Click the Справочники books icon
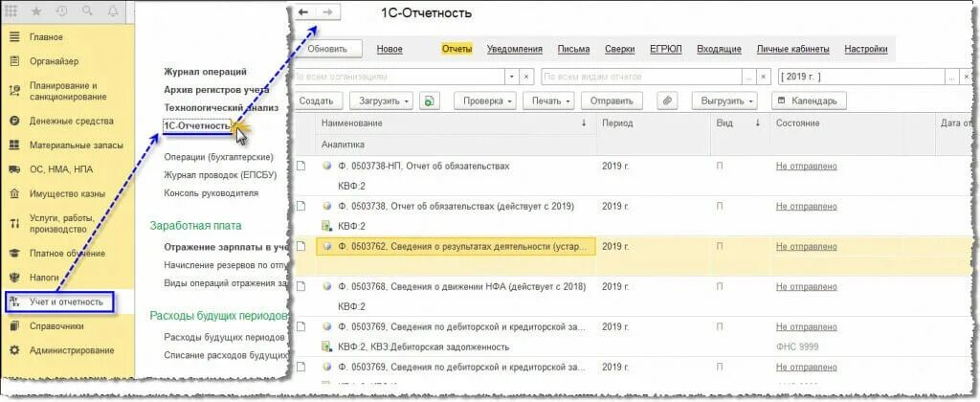The height and width of the screenshot is (402, 980). pos(14,325)
